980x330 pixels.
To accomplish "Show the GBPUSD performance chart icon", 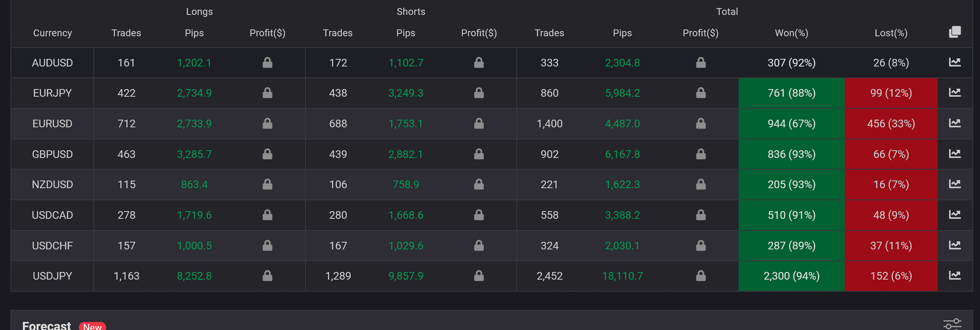I will [x=954, y=154].
